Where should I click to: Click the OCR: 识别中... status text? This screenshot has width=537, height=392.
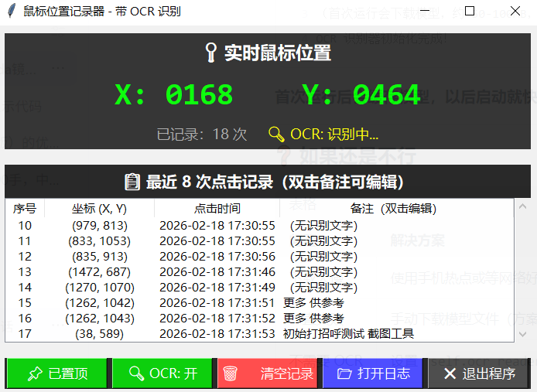334,135
